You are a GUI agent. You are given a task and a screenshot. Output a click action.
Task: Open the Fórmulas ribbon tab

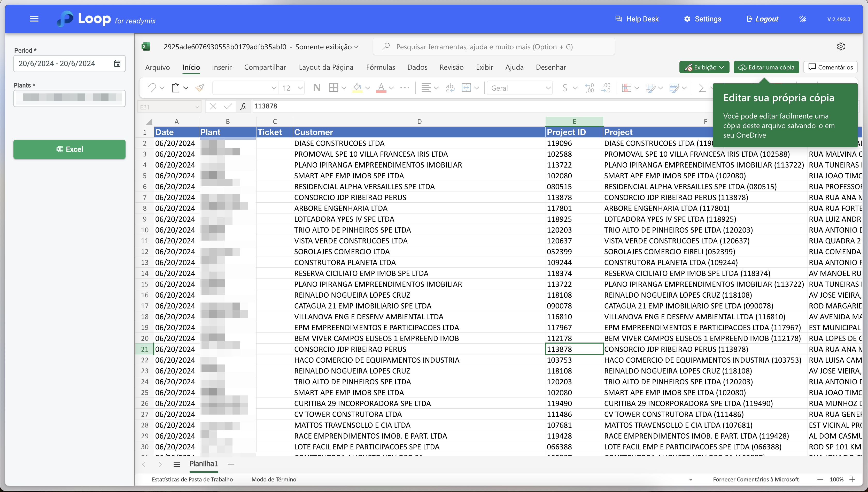[381, 67]
